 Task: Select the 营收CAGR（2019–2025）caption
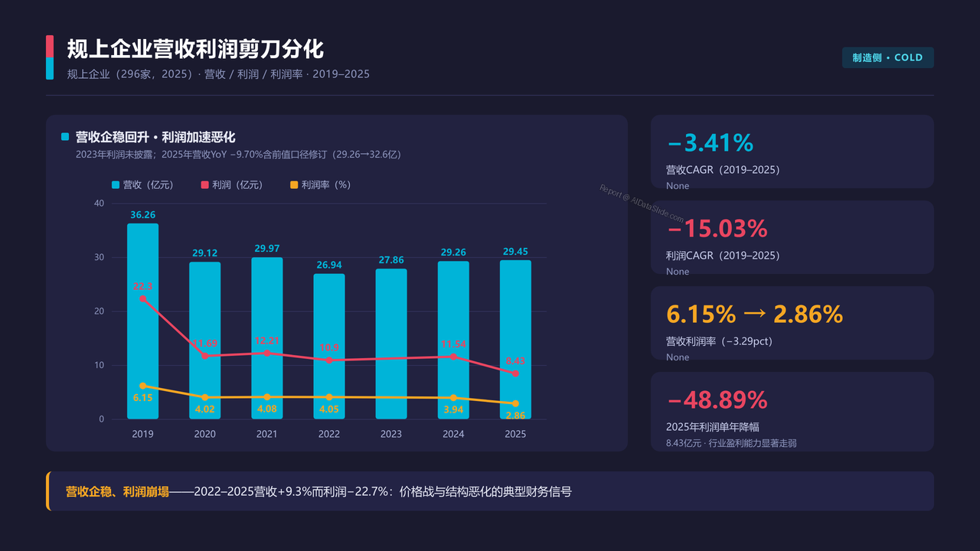723,170
